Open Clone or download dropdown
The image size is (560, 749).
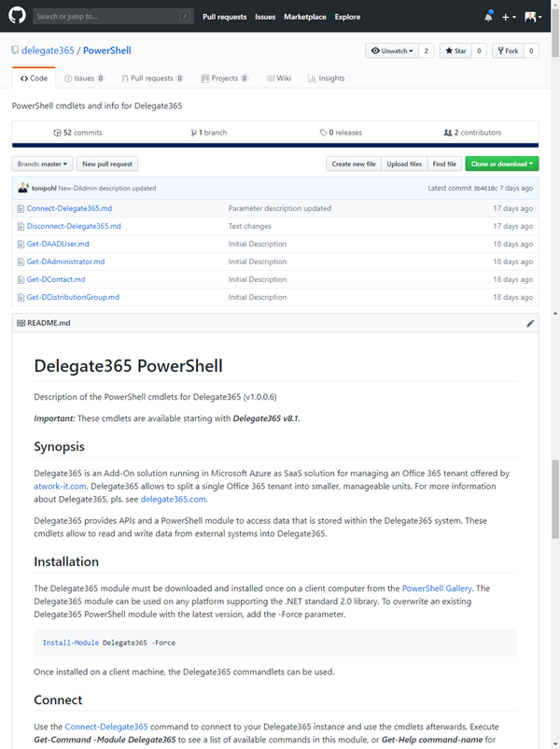[x=502, y=163]
